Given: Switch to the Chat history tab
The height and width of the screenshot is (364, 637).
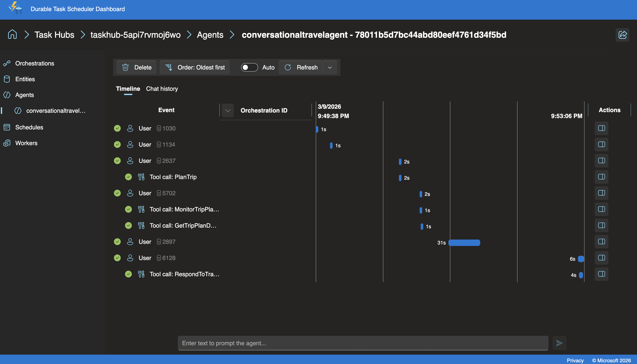Looking at the screenshot, I should click(162, 89).
